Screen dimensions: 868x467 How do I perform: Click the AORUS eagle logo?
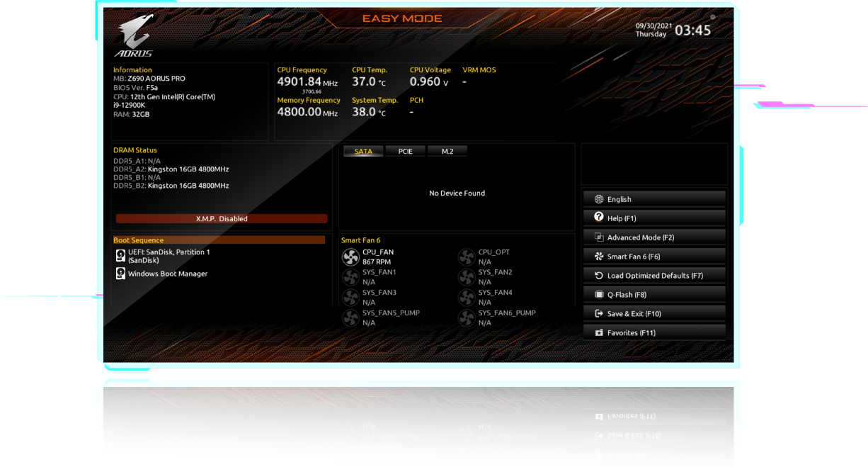click(134, 37)
